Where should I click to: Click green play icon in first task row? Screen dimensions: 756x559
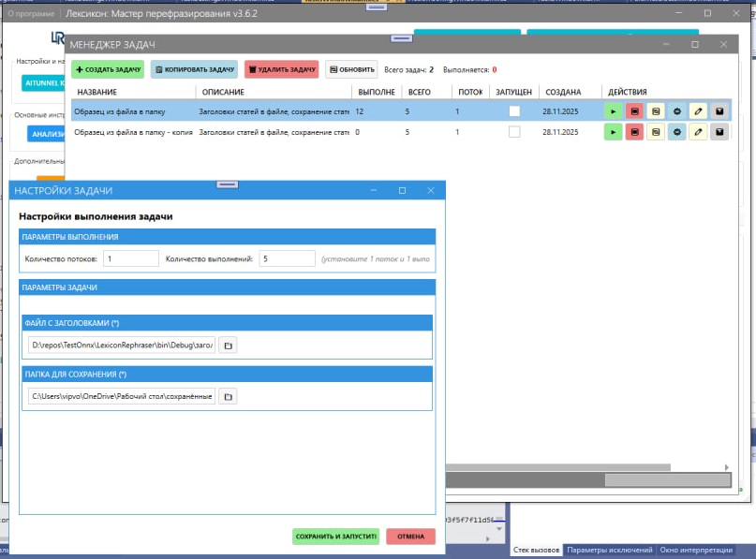pos(613,111)
